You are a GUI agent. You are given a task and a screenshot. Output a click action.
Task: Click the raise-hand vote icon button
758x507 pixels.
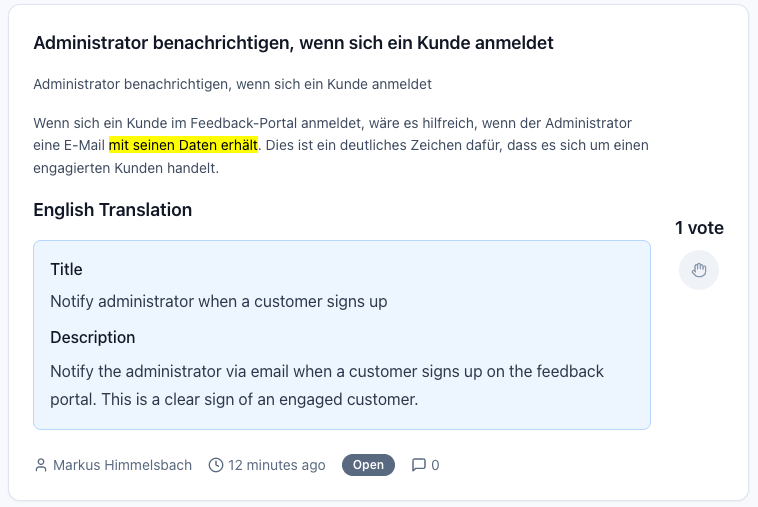coord(698,270)
